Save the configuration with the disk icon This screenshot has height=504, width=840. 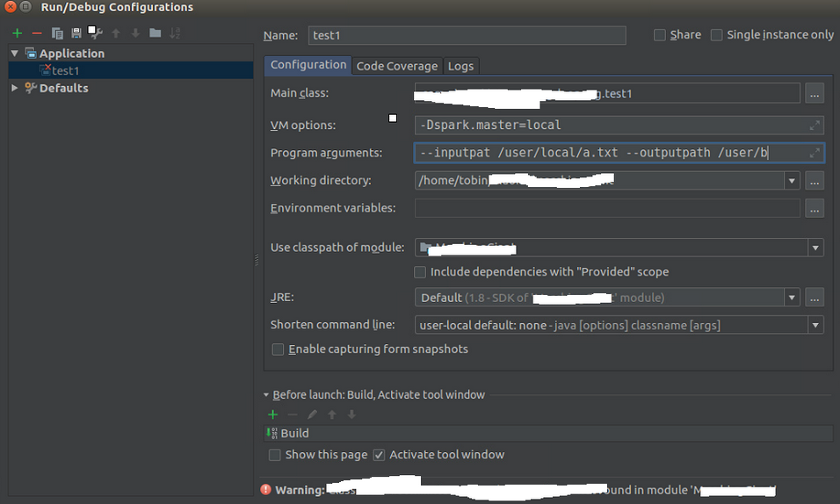click(x=76, y=33)
